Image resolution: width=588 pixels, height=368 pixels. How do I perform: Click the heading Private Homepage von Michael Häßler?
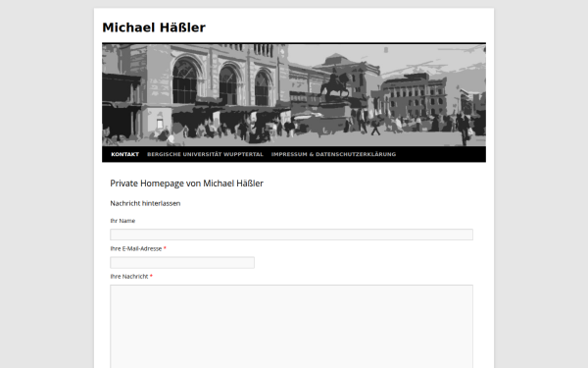click(187, 184)
